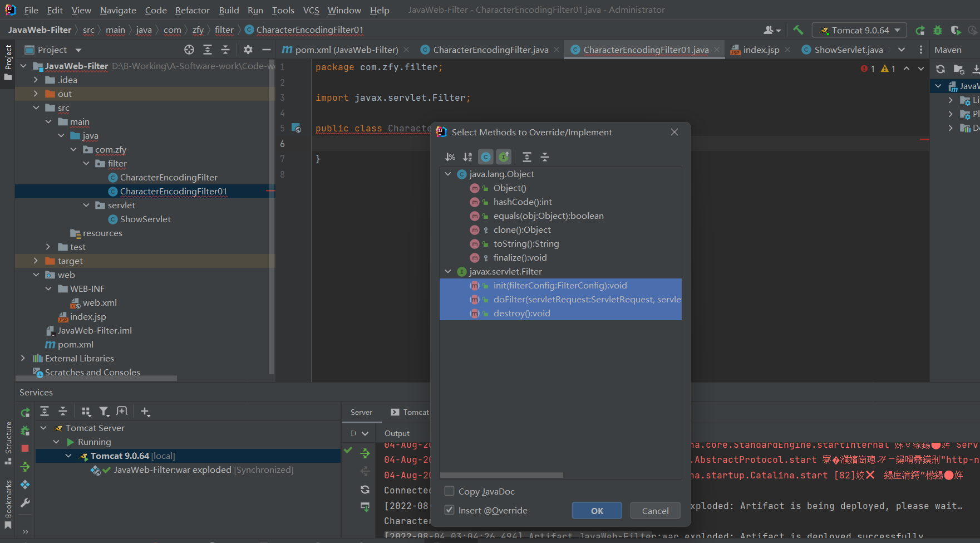Expand the External Libraries tree node

click(x=23, y=358)
